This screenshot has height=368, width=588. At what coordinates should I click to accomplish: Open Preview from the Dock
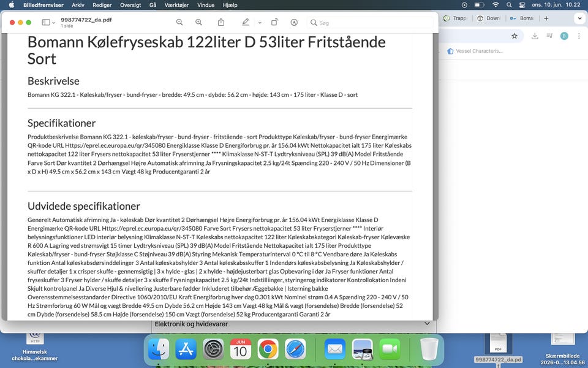coord(362,349)
